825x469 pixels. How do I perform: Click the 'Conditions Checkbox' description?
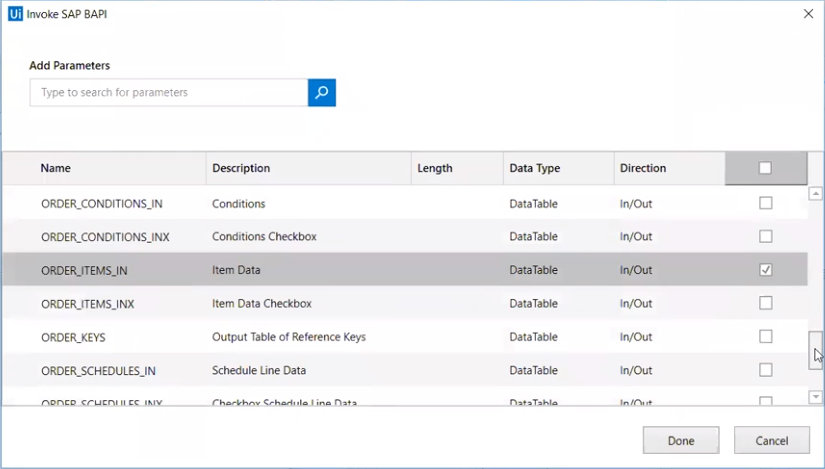[x=264, y=236]
